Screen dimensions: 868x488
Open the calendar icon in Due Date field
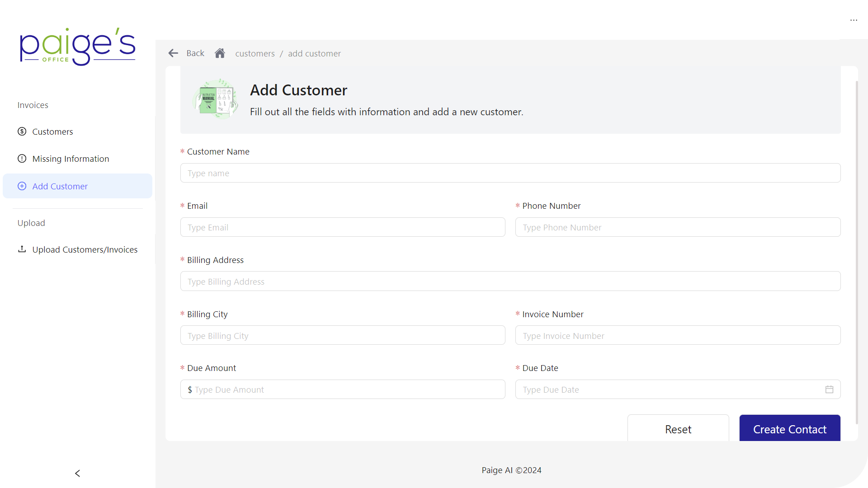tap(829, 389)
